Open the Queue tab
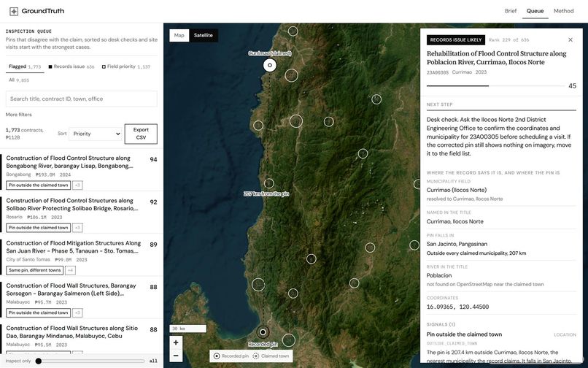The height and width of the screenshot is (368, 588). [535, 11]
